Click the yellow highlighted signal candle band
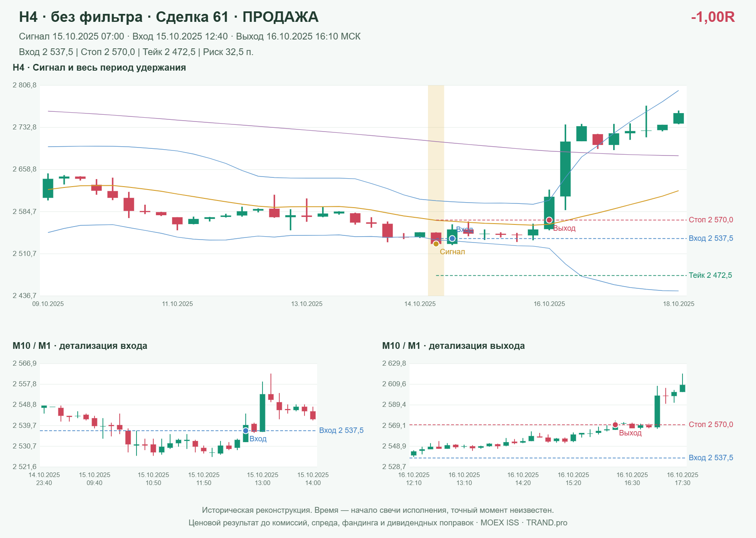This screenshot has height=538, width=756. [436, 190]
